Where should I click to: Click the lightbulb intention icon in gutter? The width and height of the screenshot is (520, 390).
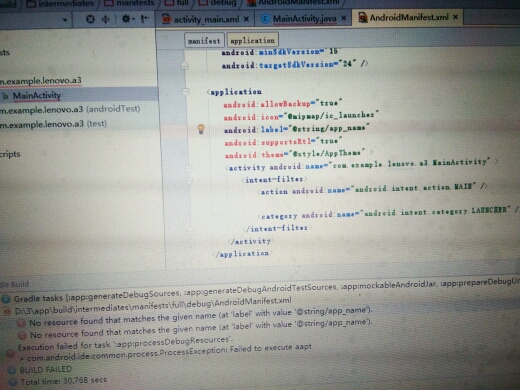[x=201, y=129]
